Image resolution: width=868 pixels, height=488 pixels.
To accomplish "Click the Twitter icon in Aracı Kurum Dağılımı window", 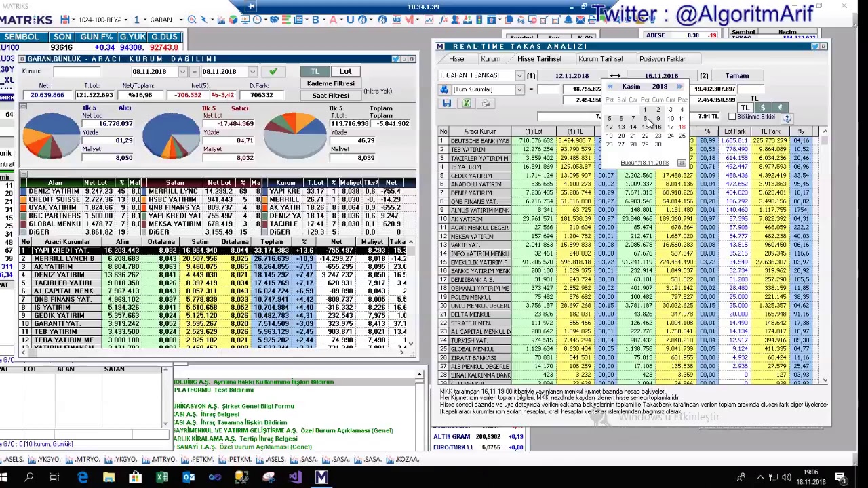I will point(396,59).
